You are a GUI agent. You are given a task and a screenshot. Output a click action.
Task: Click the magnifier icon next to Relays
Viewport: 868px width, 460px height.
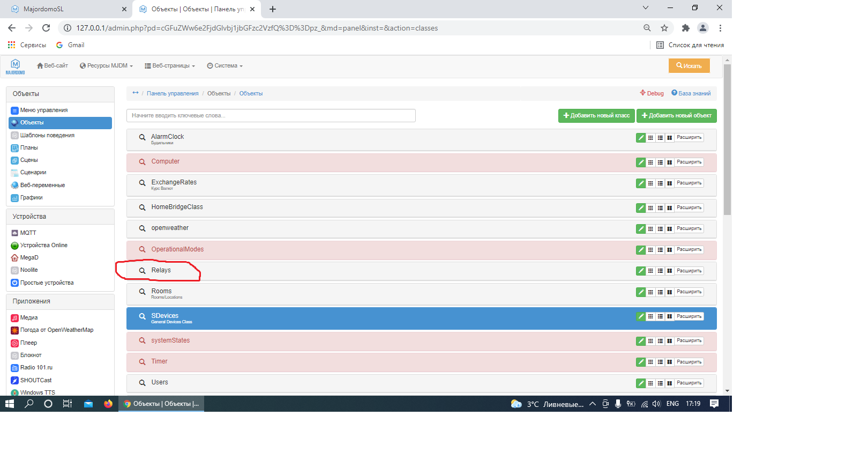click(x=143, y=271)
